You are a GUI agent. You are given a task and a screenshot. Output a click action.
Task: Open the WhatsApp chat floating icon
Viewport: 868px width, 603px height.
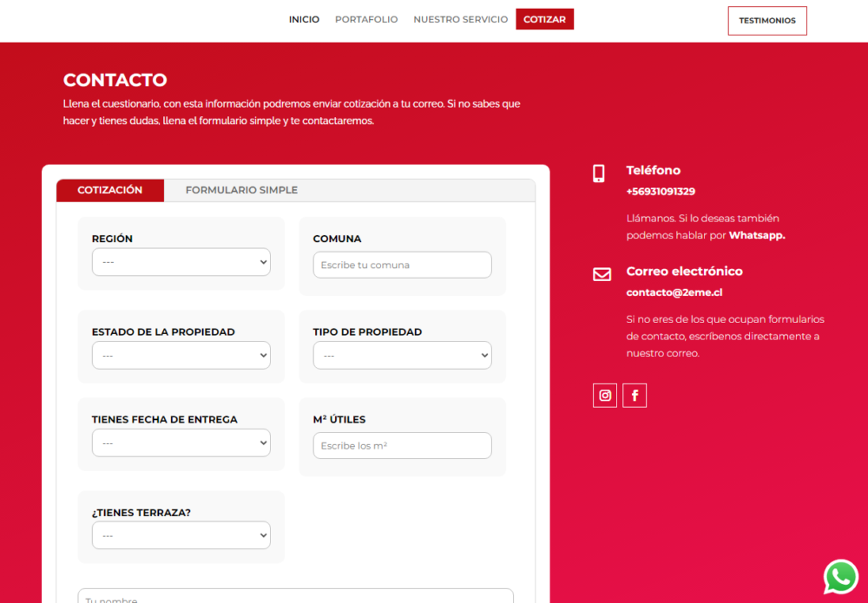[840, 576]
